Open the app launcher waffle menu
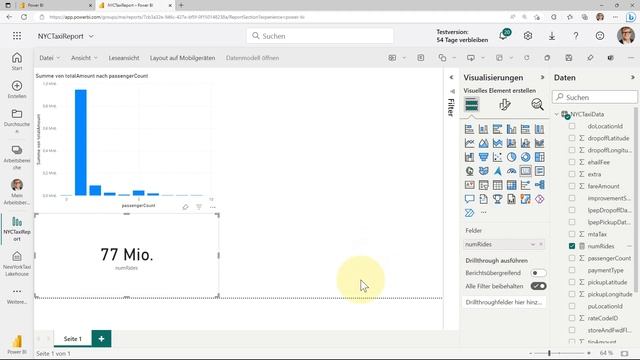Screen dimensions: 640x360 coord(17,36)
